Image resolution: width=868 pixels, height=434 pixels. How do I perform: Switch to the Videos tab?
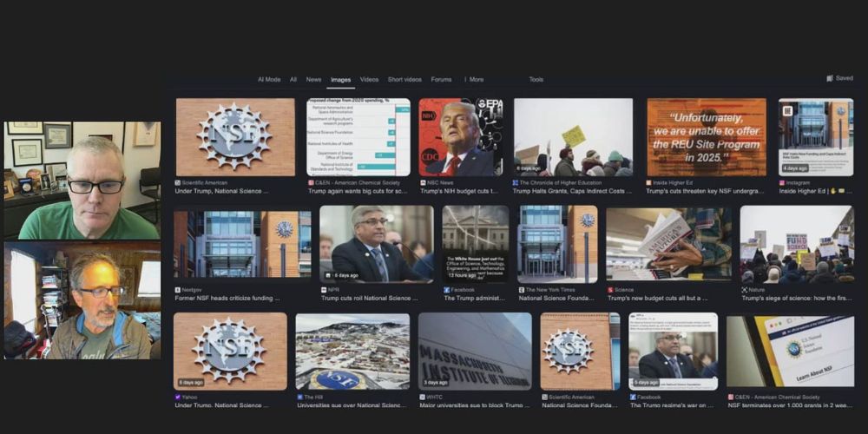tap(369, 80)
